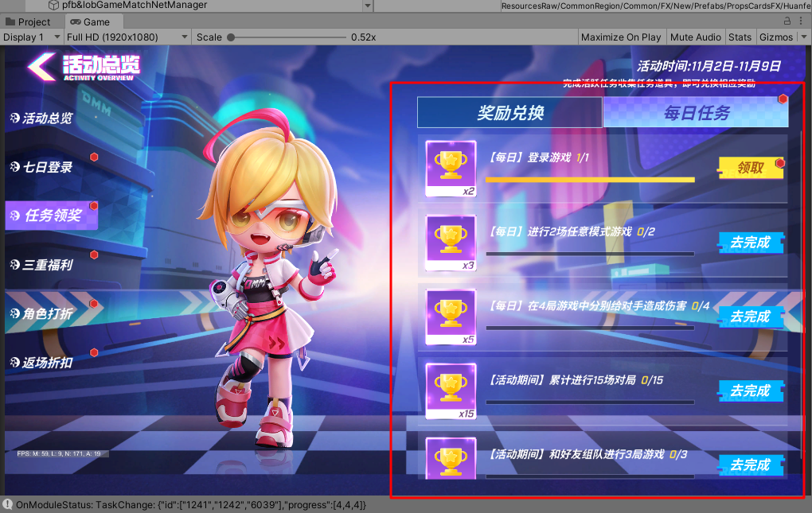Click the 登录游戏 task progress bar
This screenshot has height=513, width=812.
(x=590, y=180)
